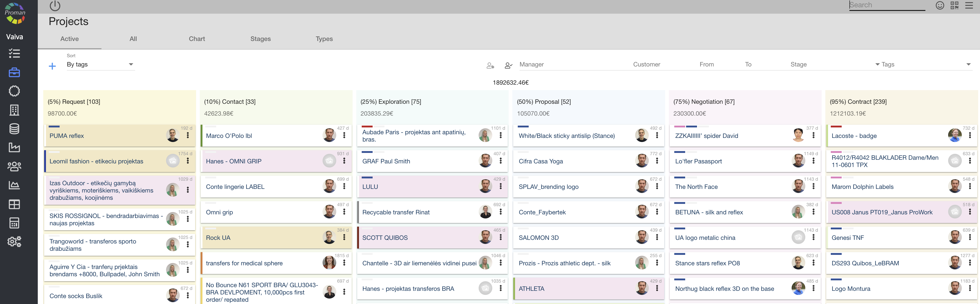Screen dimensions: 980x304
Task: Switch to the Stages tab
Action: pos(260,39)
